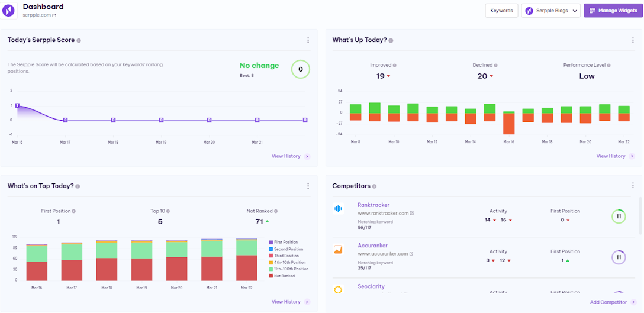Click info icon next to Today's Serpple Score
The height and width of the screenshot is (313, 644).
pyautogui.click(x=79, y=40)
